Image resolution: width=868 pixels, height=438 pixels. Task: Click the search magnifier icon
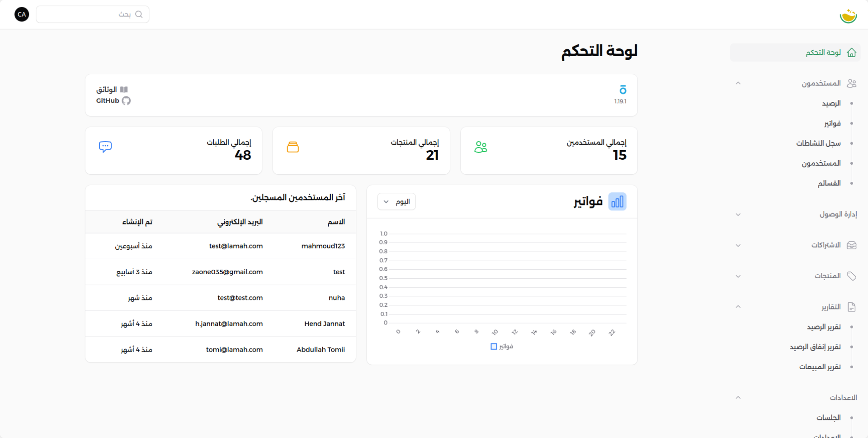click(x=139, y=14)
